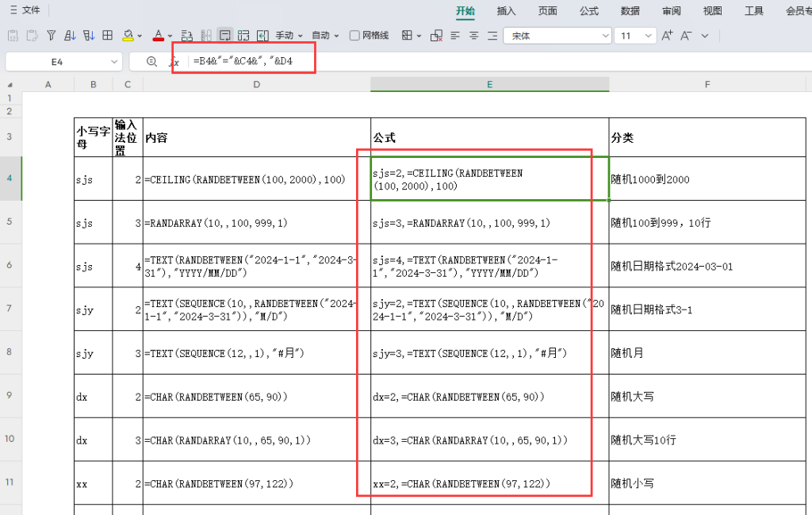Click cell 随机月 in column F
The width and height of the screenshot is (812, 515).
(x=707, y=352)
